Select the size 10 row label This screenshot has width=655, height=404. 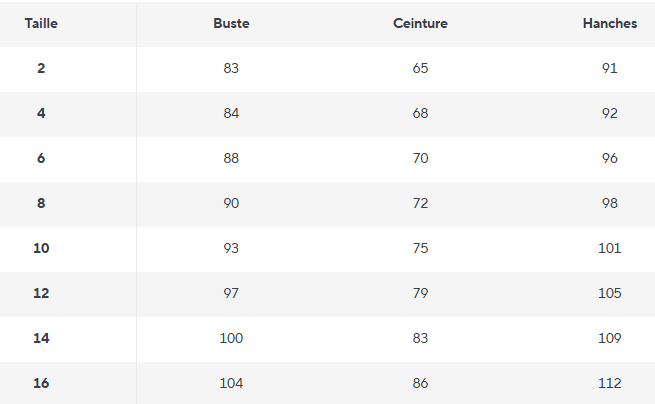tap(41, 248)
